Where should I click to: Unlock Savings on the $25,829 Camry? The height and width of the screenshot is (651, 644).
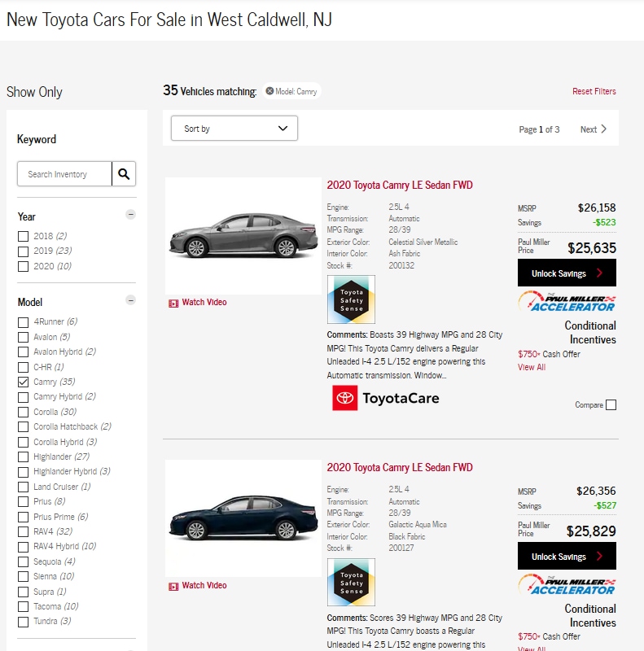[x=567, y=556]
